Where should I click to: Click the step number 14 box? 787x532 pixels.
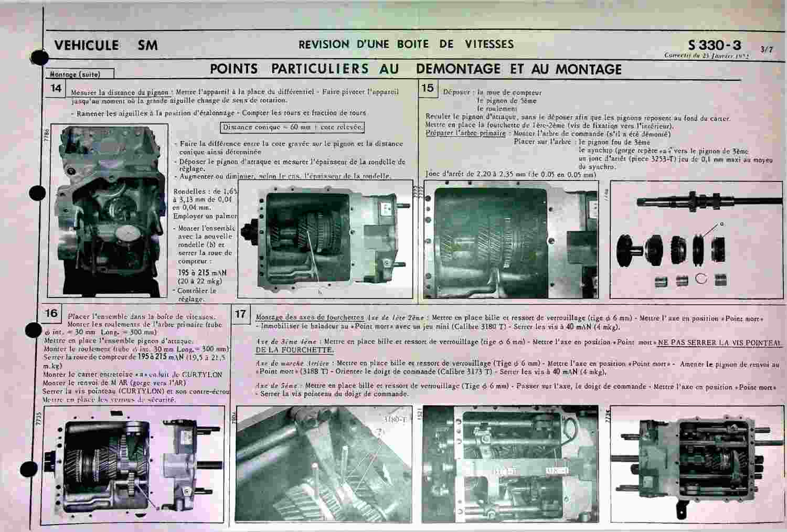point(56,88)
